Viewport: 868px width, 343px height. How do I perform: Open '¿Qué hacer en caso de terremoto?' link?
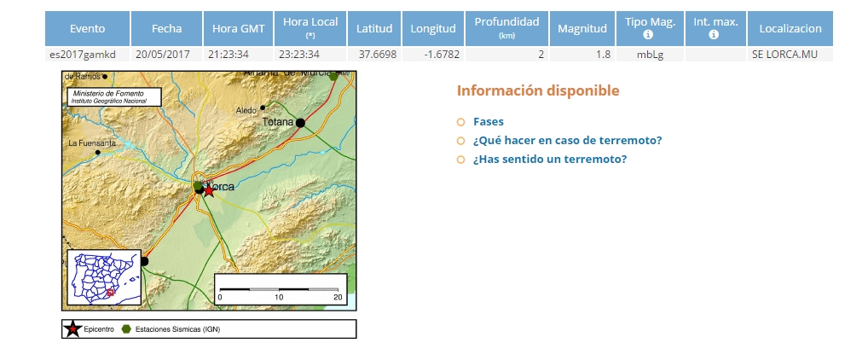[567, 140]
